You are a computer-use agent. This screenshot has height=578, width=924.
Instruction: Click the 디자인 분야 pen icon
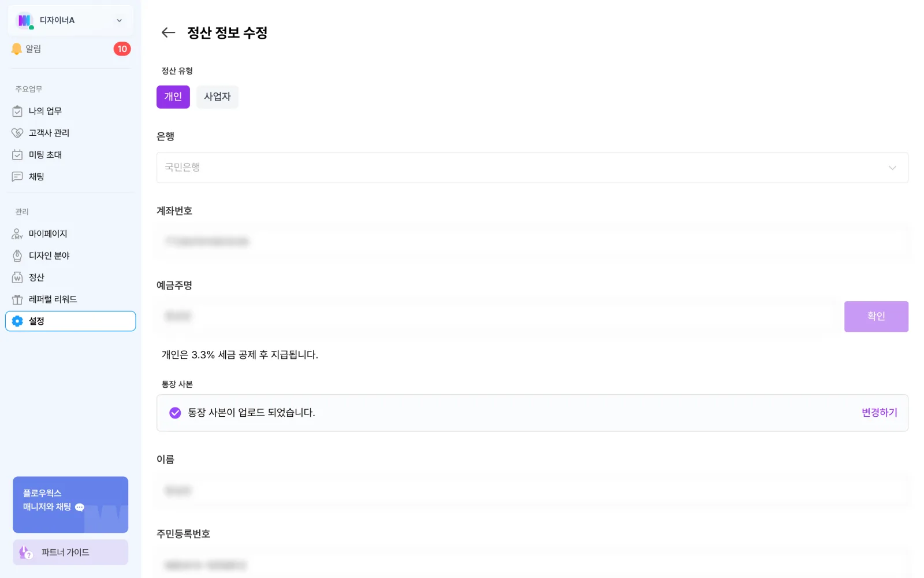click(17, 255)
